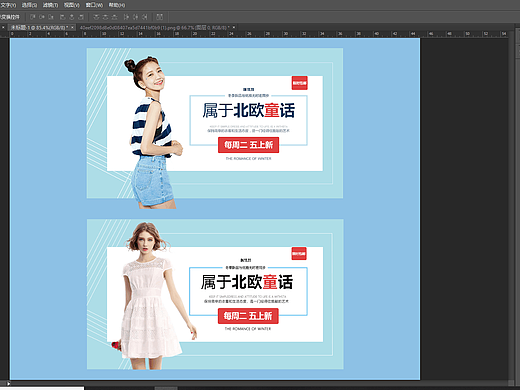Click the top banner's 属于北欧童话 headline
Screen dimensions: 520x390
(248, 110)
